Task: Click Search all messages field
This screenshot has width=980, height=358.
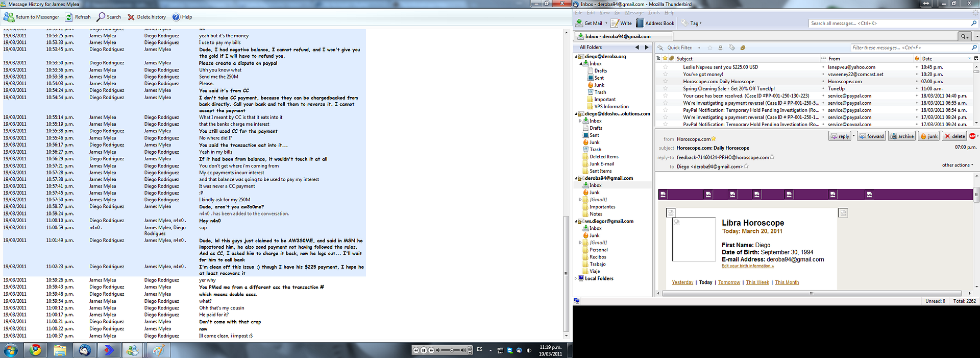Action: click(x=893, y=23)
